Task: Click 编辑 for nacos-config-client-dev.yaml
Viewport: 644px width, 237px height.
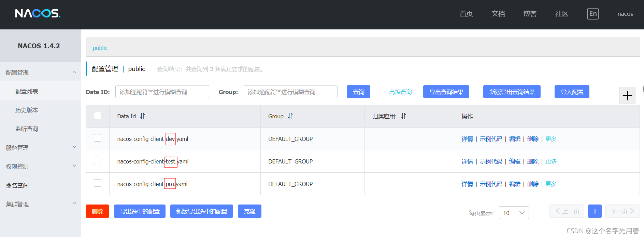Action: [x=515, y=139]
